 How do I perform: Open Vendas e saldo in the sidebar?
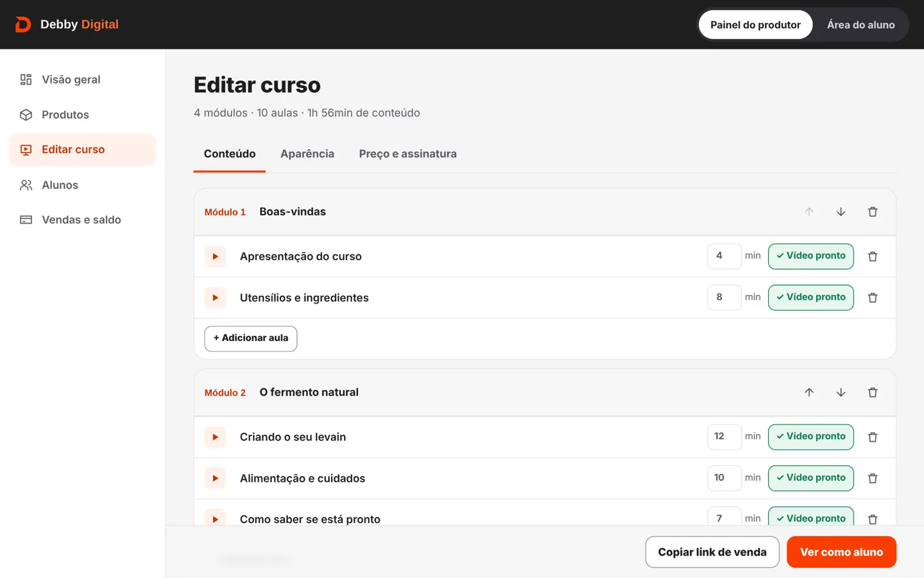tap(83, 220)
